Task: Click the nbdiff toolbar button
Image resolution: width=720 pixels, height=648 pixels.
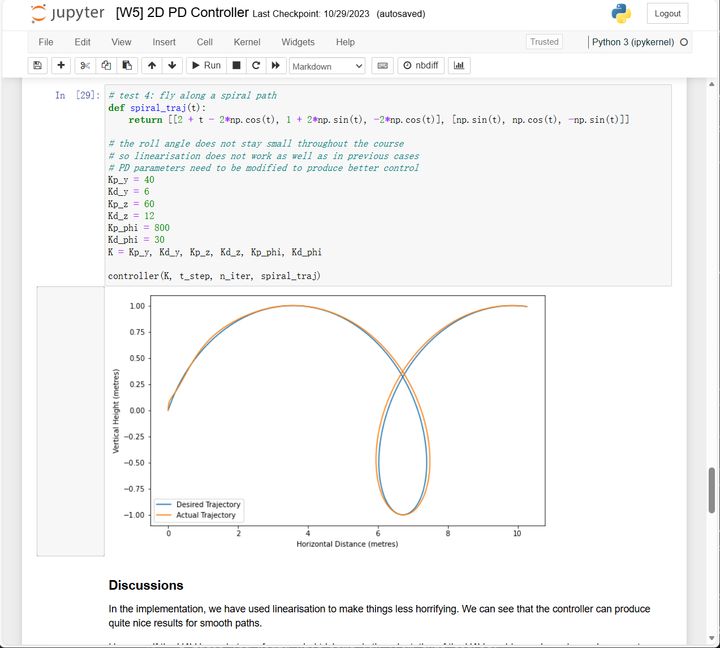Action: [421, 65]
